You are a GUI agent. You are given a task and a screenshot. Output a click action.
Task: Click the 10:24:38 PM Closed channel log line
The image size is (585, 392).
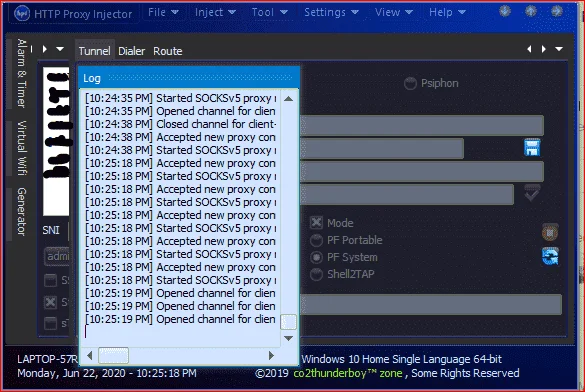tap(181, 124)
